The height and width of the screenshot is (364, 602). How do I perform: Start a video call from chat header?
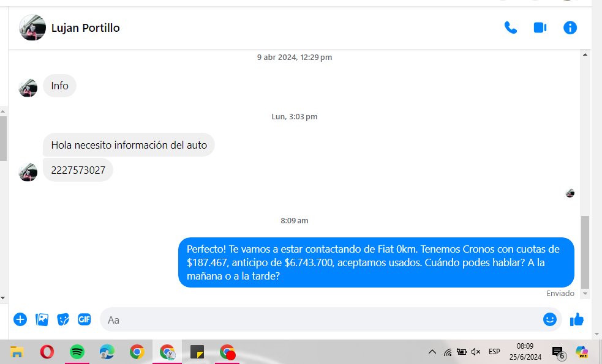pyautogui.click(x=540, y=28)
